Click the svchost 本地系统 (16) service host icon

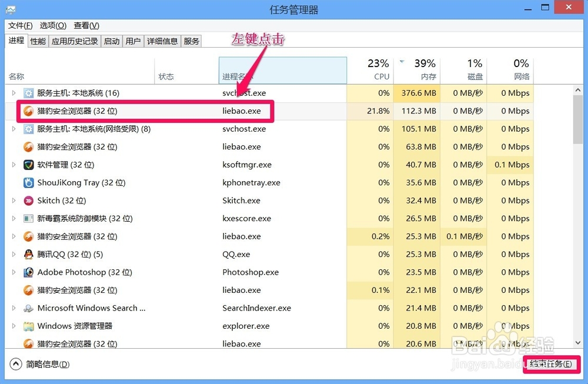point(28,93)
